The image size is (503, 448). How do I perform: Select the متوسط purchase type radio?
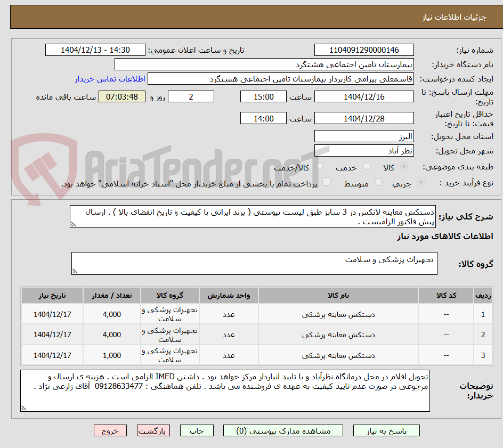(x=378, y=182)
